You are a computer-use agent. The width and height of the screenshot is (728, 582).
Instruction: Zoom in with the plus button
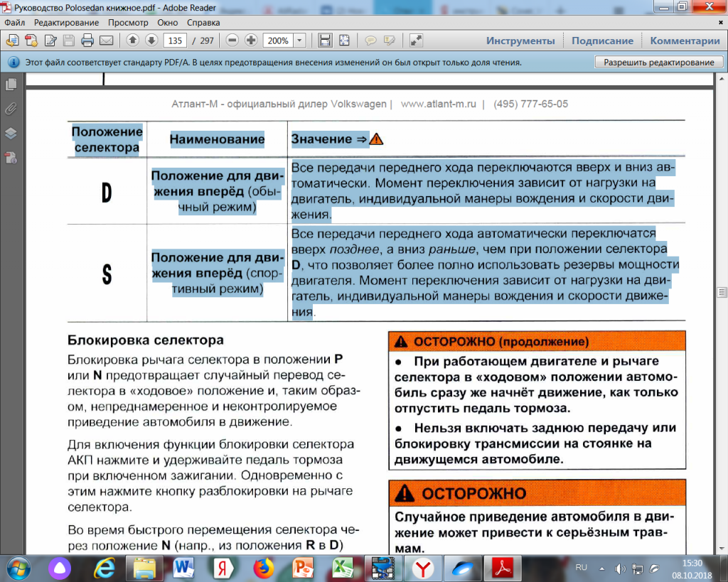click(x=251, y=41)
